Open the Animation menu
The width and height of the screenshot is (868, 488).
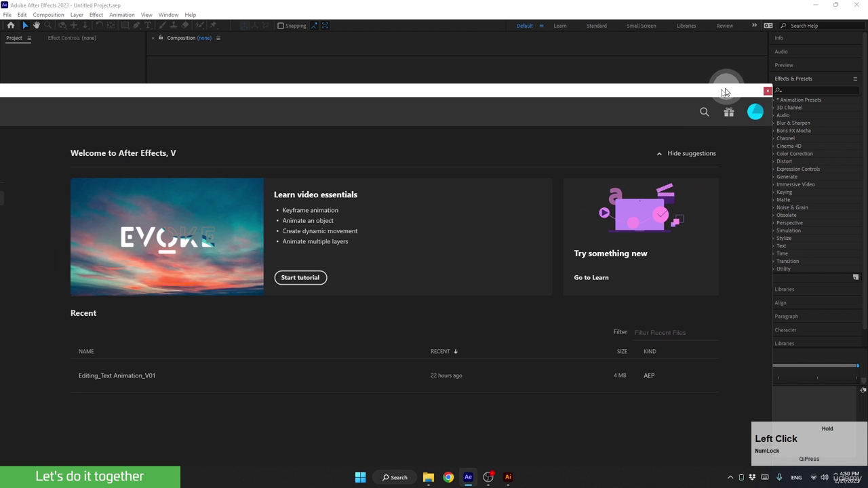[122, 14]
